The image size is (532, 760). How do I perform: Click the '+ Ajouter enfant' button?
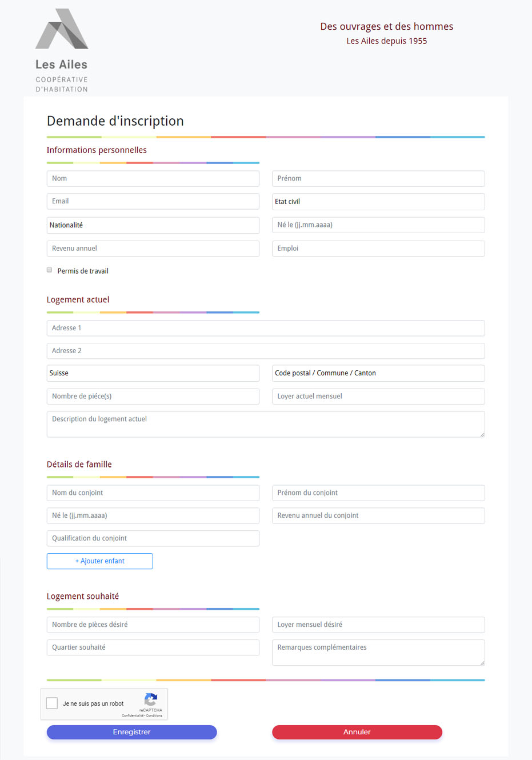(x=100, y=561)
